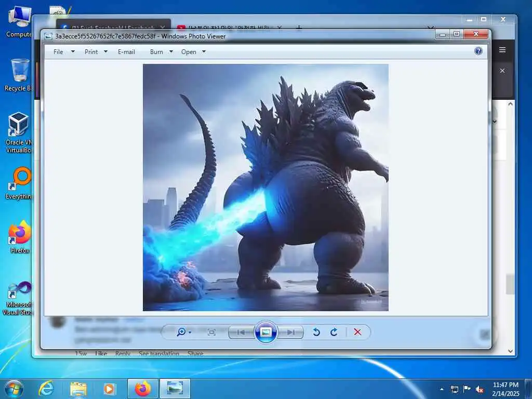Select the Microsoft Visual Studio desktop shortcut

pos(18,299)
